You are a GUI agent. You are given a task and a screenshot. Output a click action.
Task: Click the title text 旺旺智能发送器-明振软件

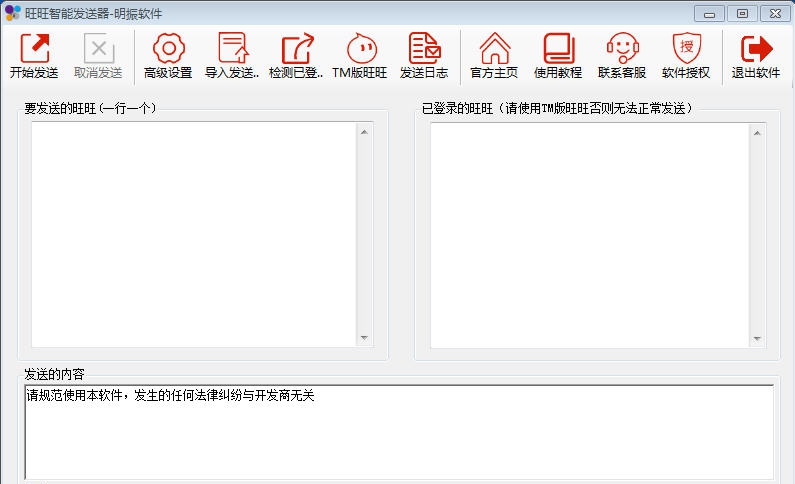pyautogui.click(x=93, y=14)
